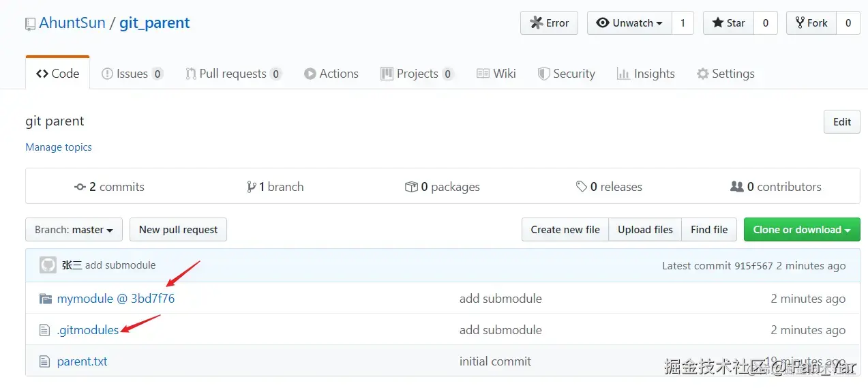The width and height of the screenshot is (868, 388).
Task: Go to the Settings tab
Action: coord(725,74)
